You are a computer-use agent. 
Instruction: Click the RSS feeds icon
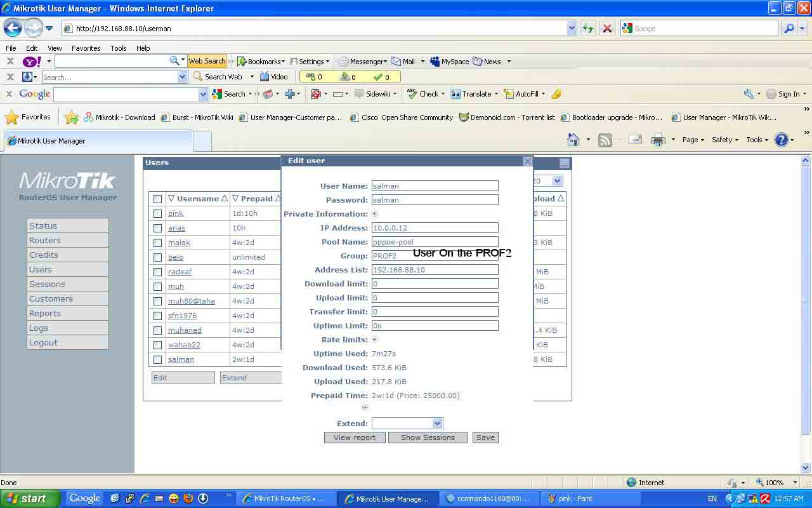(x=605, y=140)
